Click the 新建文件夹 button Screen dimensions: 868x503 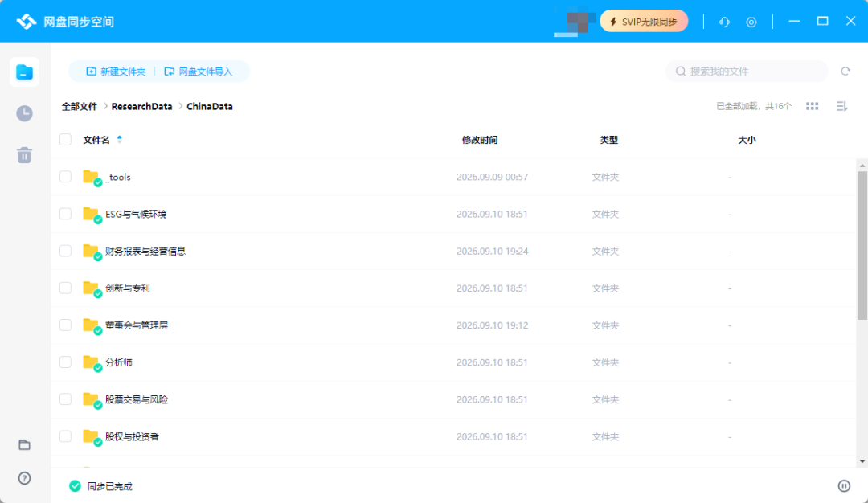click(117, 72)
